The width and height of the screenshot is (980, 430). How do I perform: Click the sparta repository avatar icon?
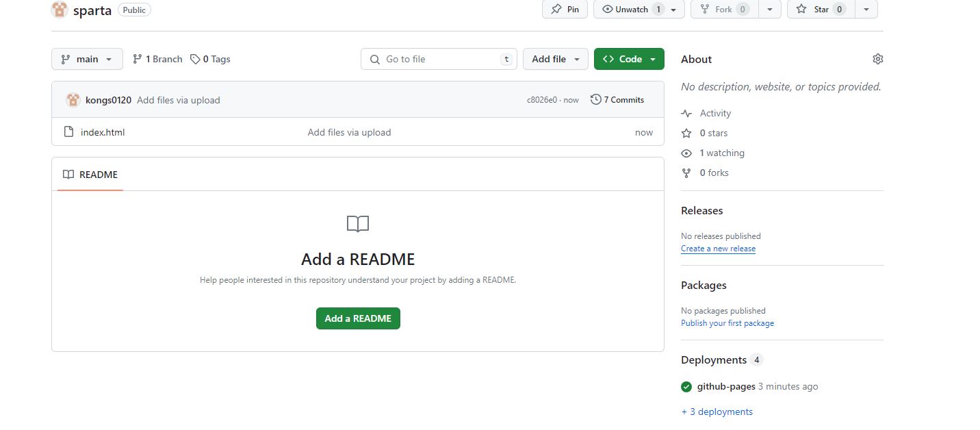click(60, 10)
